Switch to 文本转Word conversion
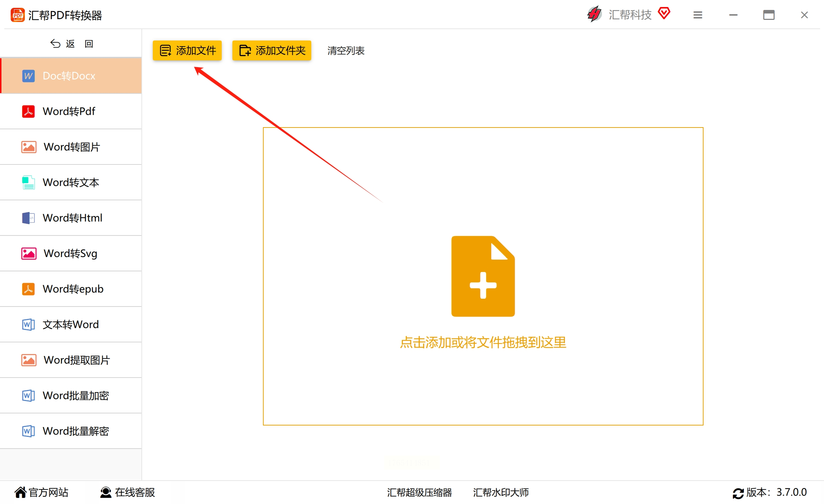The height and width of the screenshot is (504, 824). pyautogui.click(x=70, y=325)
